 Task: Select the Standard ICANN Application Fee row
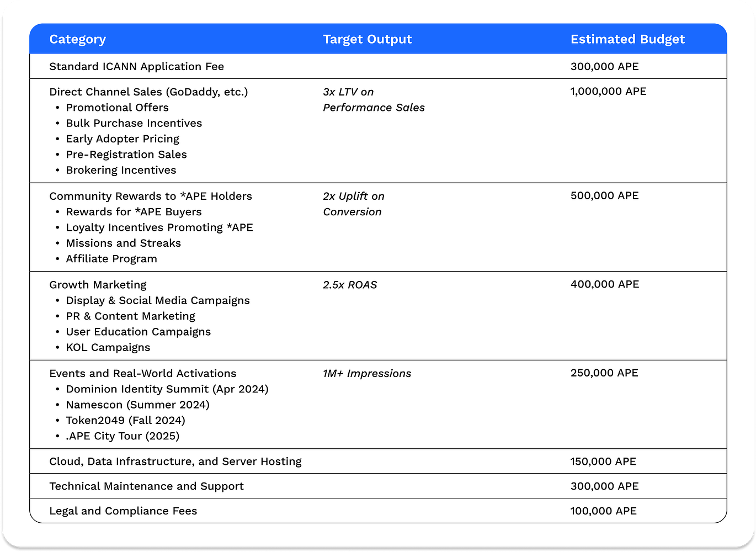click(x=136, y=66)
